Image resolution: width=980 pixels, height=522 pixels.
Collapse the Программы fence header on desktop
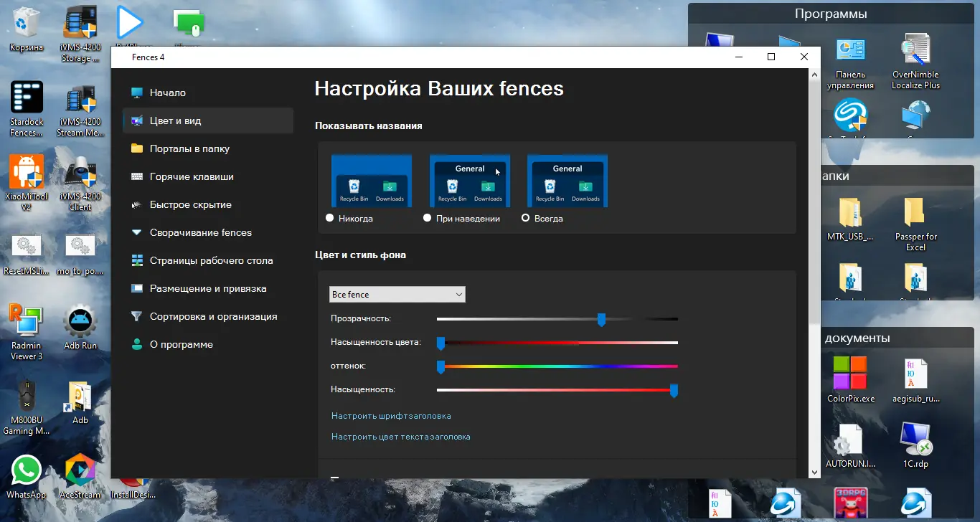(831, 13)
